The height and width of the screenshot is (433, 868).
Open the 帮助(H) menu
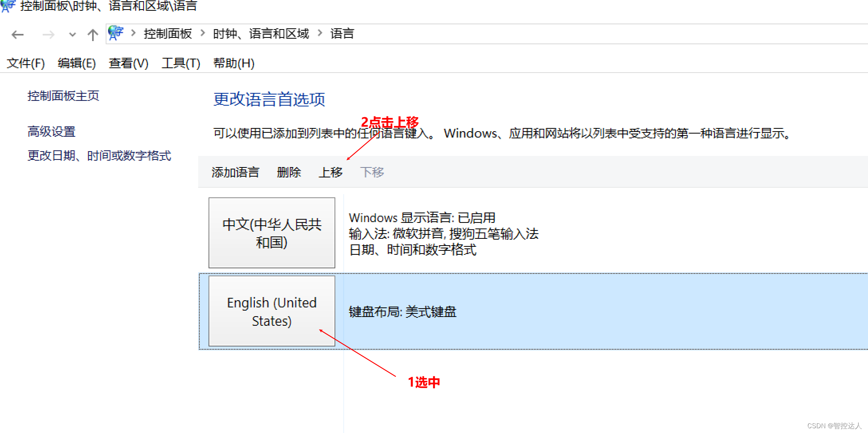point(234,63)
